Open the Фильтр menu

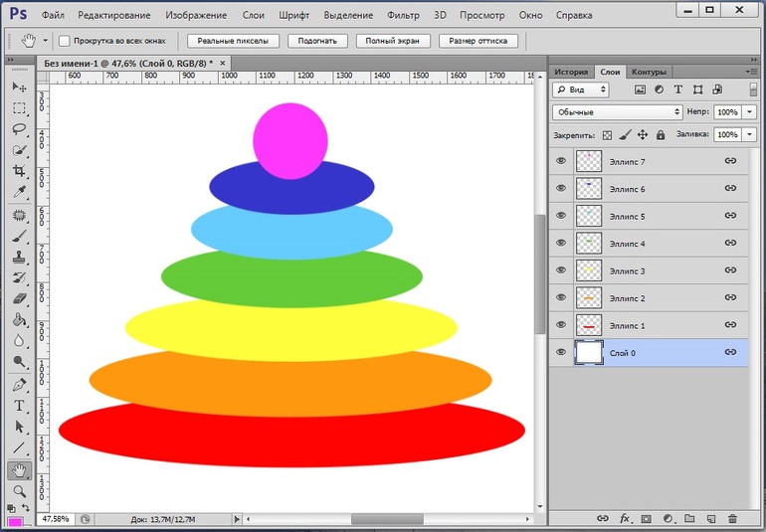[403, 16]
